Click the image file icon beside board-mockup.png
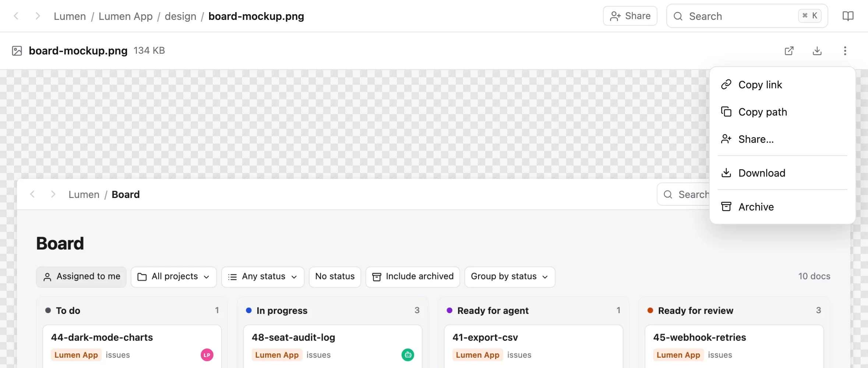The width and height of the screenshot is (868, 368). click(x=17, y=51)
